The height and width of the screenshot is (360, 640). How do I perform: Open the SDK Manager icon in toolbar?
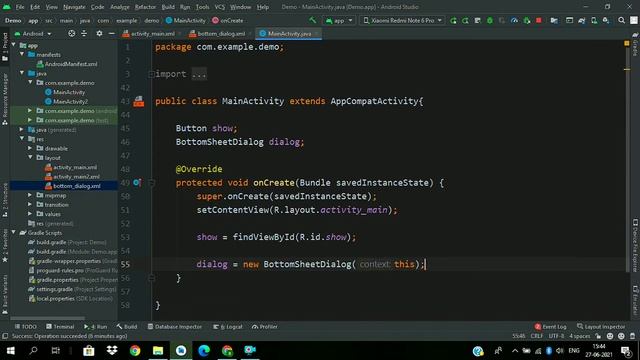pyautogui.click(x=606, y=20)
